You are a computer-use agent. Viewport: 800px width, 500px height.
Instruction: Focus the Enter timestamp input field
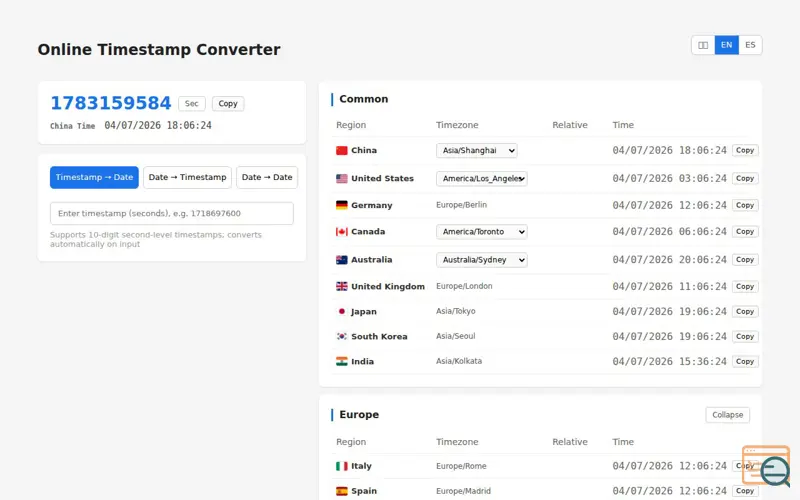[x=171, y=213]
